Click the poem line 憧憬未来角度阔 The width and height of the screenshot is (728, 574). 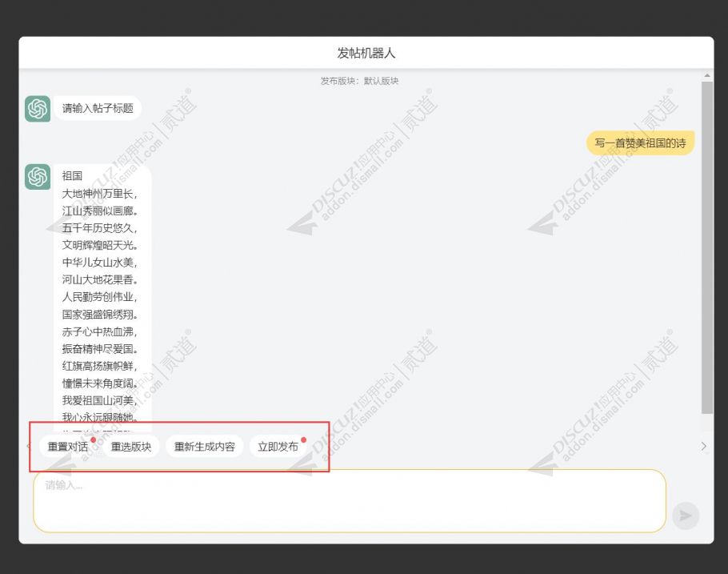(99, 383)
